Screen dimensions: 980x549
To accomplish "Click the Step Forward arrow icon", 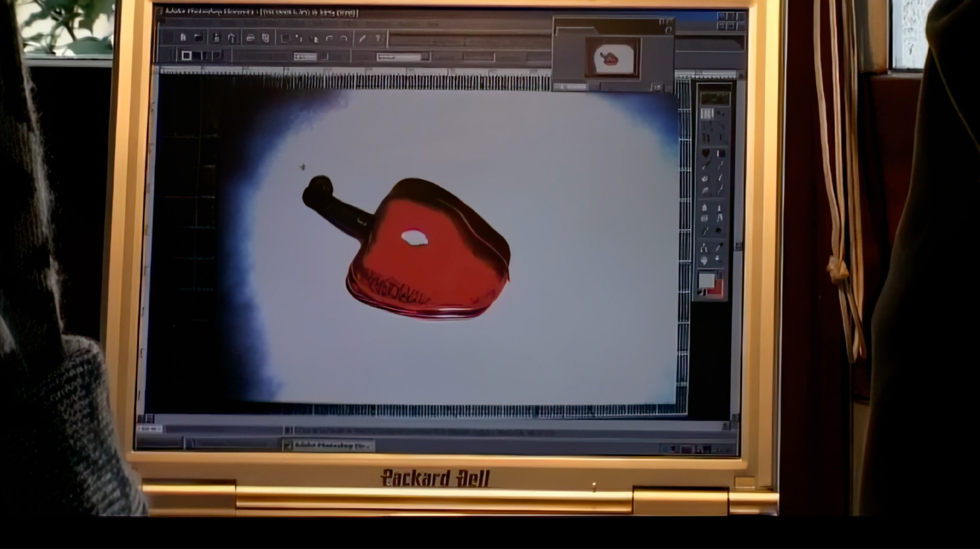I will point(344,38).
